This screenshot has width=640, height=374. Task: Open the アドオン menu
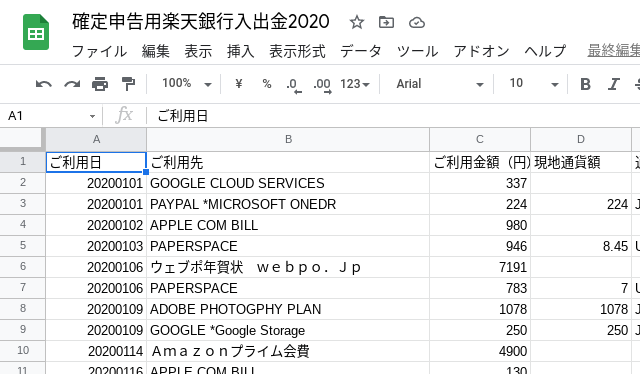(481, 51)
